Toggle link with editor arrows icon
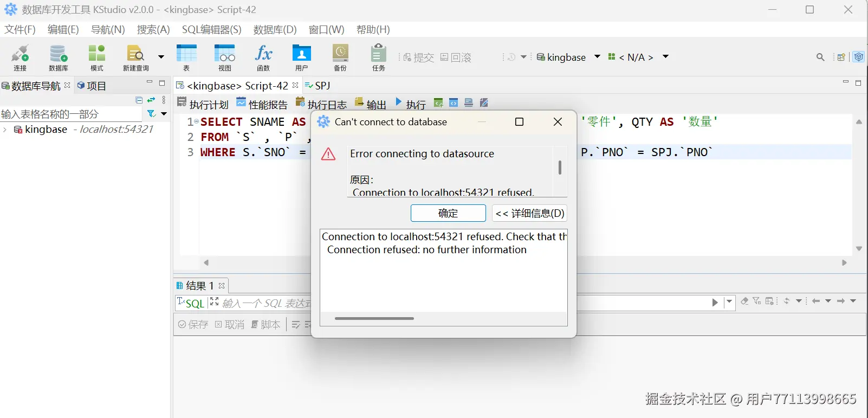868x418 pixels. [151, 100]
